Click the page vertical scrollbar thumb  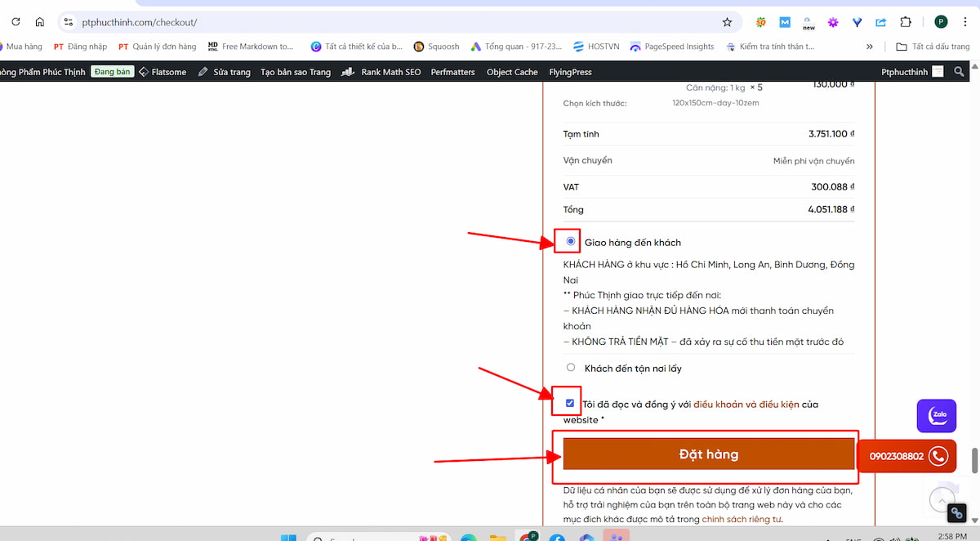coord(973,460)
